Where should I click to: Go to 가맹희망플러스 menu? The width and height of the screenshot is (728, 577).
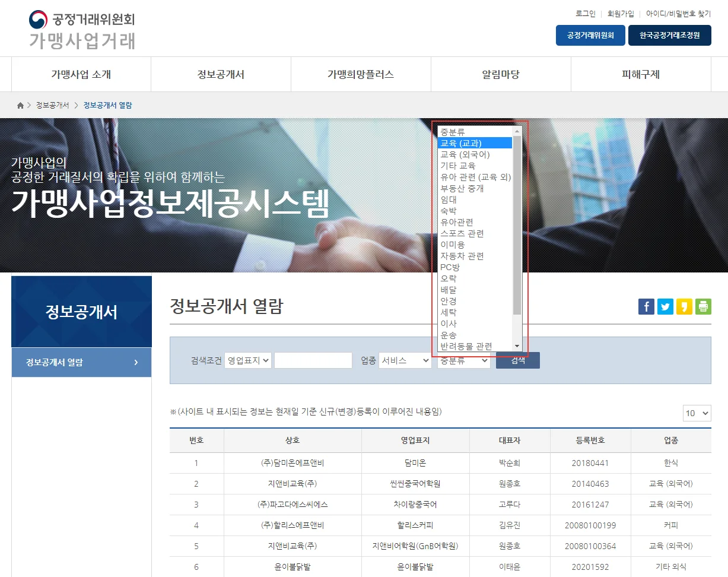361,75
